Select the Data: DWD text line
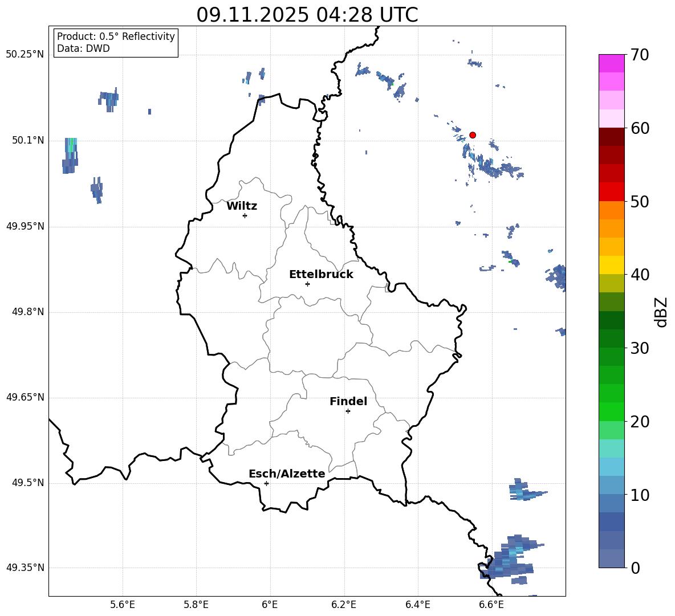 point(83,48)
